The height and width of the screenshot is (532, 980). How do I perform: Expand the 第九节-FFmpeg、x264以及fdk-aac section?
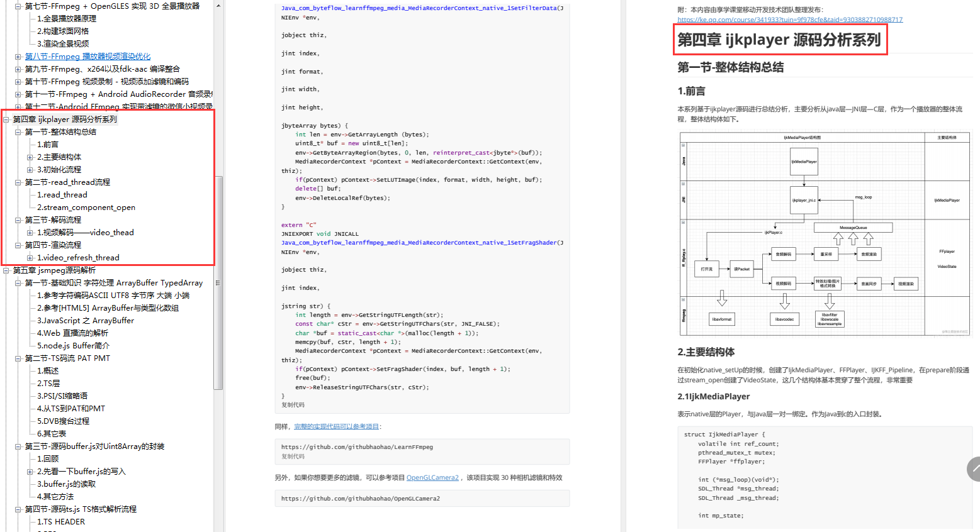pyautogui.click(x=18, y=69)
